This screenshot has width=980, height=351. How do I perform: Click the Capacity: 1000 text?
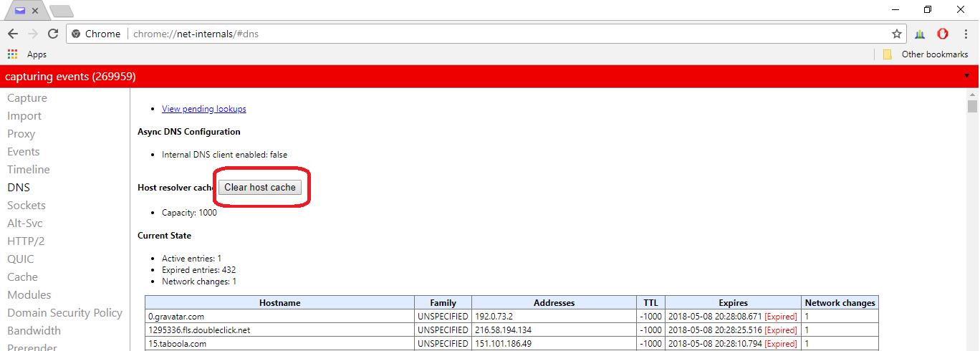(189, 213)
